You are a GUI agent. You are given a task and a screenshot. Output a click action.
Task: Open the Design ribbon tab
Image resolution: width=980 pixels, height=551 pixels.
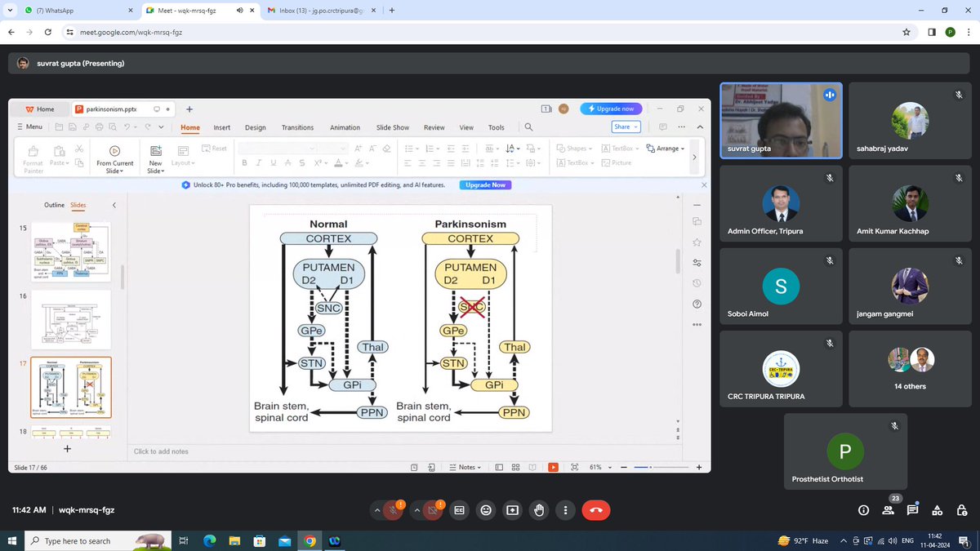(x=255, y=127)
